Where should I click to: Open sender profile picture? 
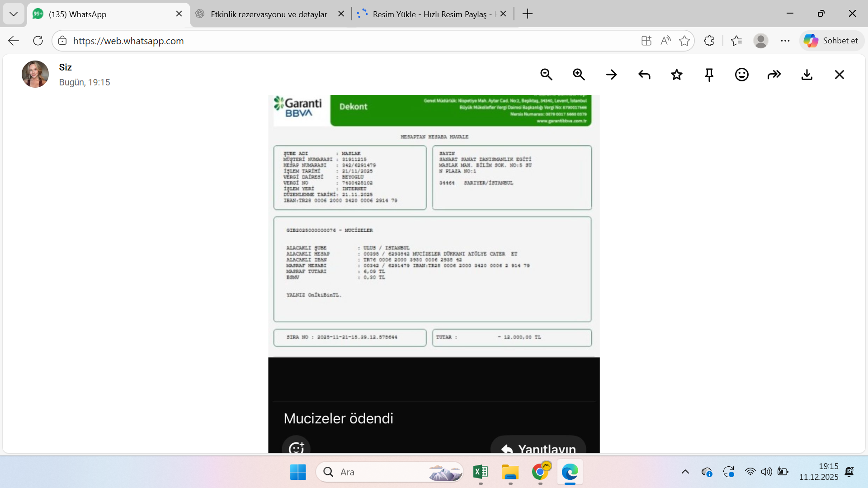[35, 74]
